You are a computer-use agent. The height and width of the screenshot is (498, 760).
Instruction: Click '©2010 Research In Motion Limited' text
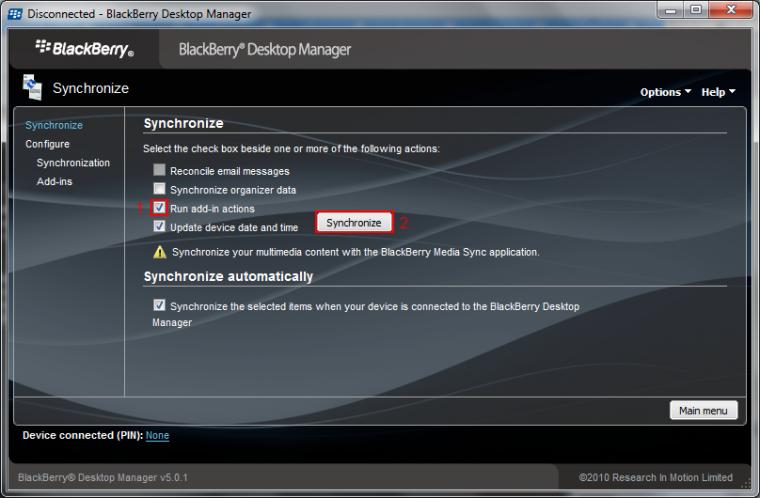coord(656,477)
